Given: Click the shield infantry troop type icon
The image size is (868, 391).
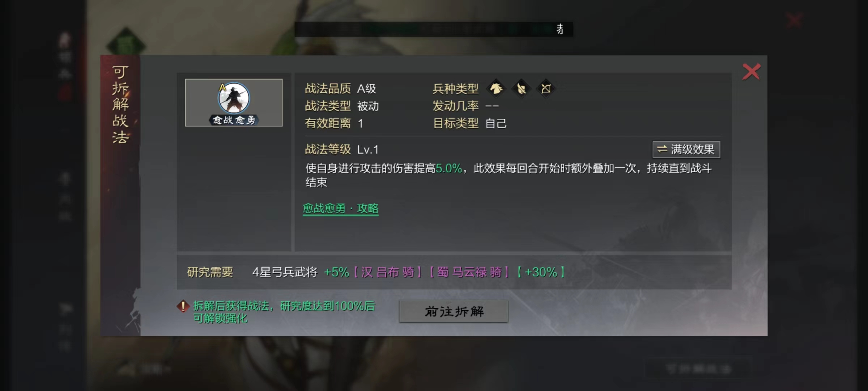Looking at the screenshot, I should (521, 88).
